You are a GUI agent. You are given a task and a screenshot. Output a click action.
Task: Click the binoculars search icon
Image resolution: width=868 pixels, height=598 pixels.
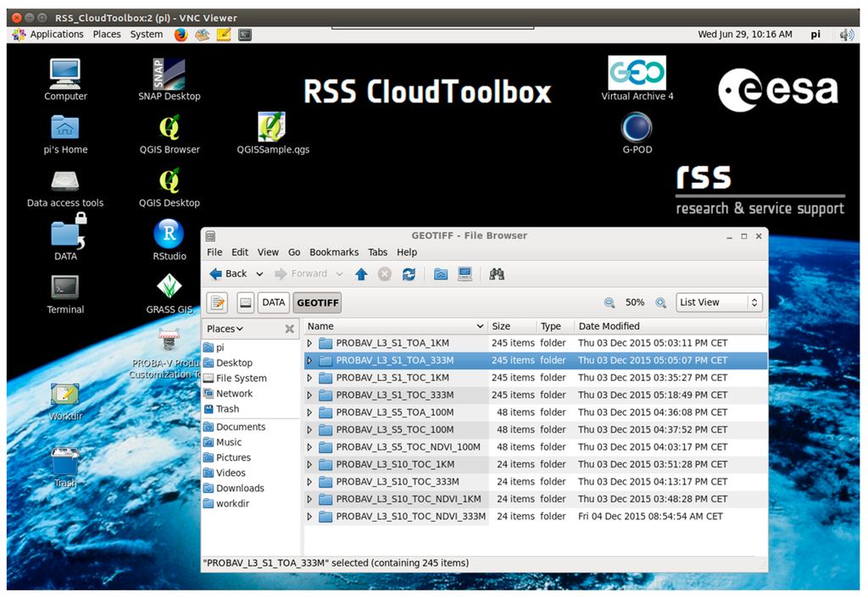point(497,274)
